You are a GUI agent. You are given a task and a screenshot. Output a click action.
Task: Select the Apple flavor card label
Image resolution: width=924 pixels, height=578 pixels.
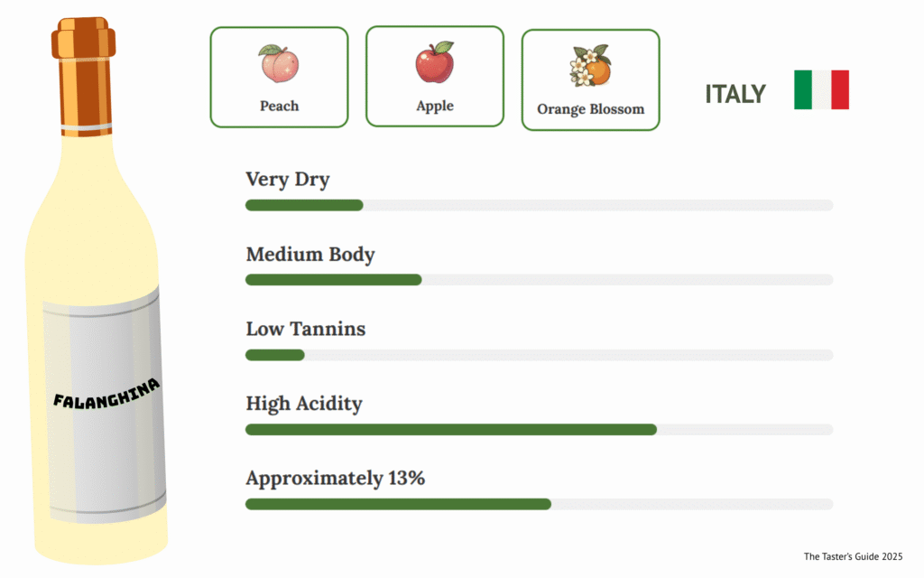click(435, 106)
